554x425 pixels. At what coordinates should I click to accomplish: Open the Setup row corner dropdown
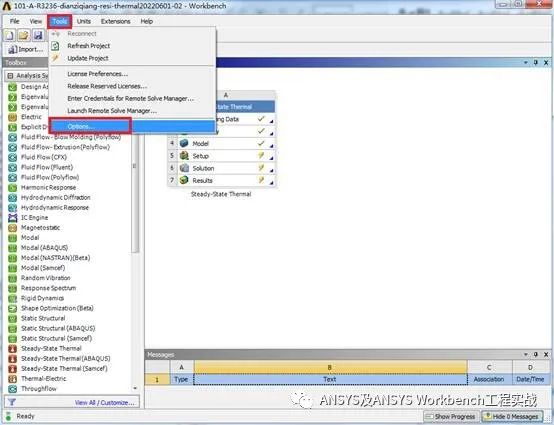pyautogui.click(x=271, y=158)
